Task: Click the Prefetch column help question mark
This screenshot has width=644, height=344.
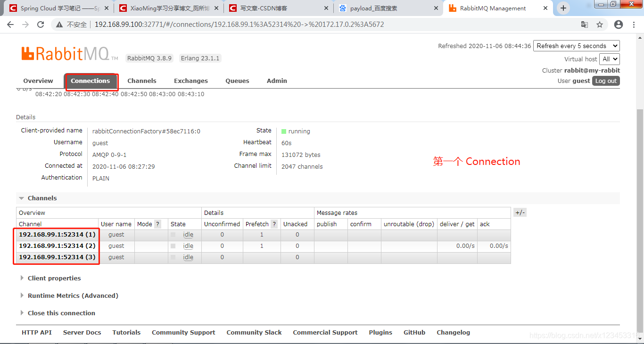Action: click(x=274, y=224)
